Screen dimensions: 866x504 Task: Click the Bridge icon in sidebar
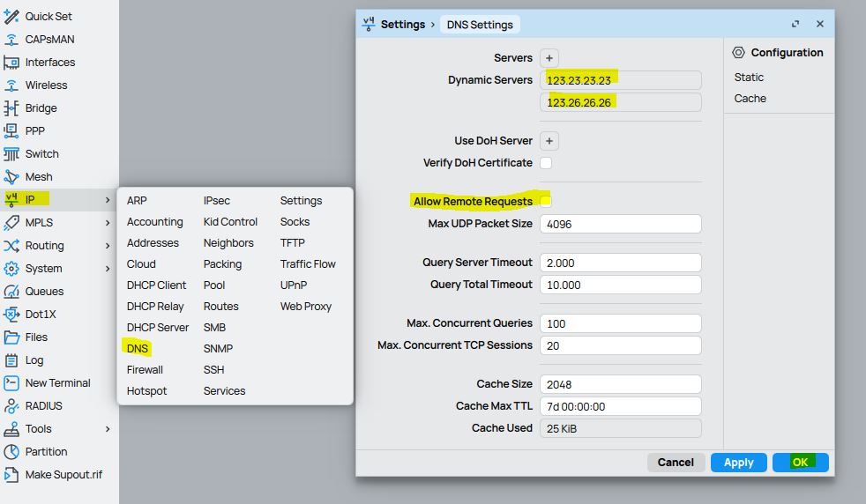(11, 108)
